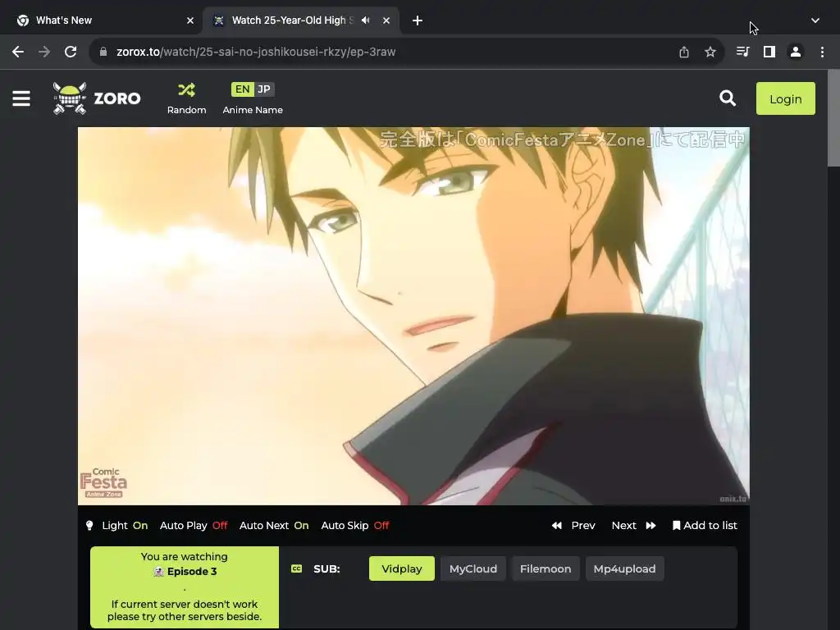Go to next episode fast-forward icon
The image size is (840, 630).
[x=651, y=526]
